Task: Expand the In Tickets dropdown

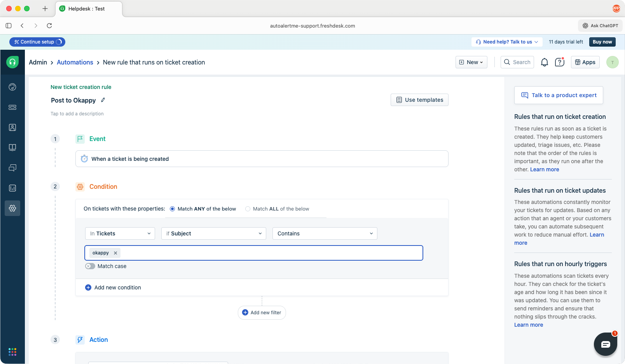Action: [x=120, y=233]
